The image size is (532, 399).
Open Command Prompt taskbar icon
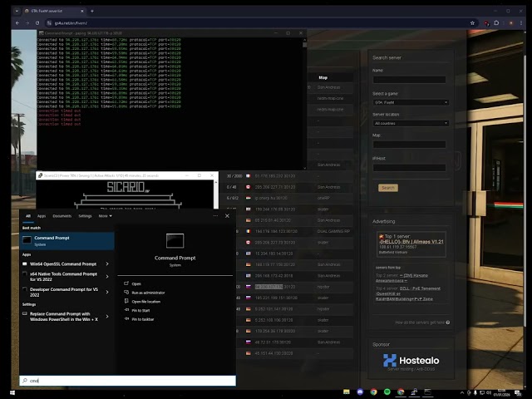point(427,392)
